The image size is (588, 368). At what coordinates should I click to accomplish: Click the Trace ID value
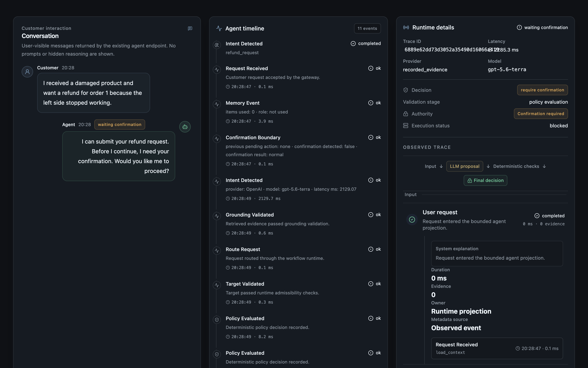(x=452, y=50)
